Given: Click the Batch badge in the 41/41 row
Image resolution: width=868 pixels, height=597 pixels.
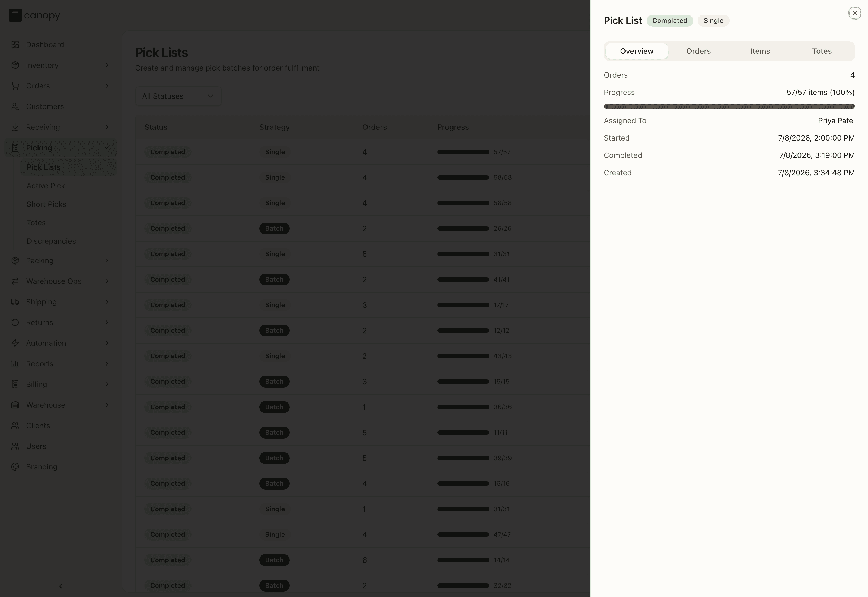Looking at the screenshot, I should pyautogui.click(x=274, y=280).
